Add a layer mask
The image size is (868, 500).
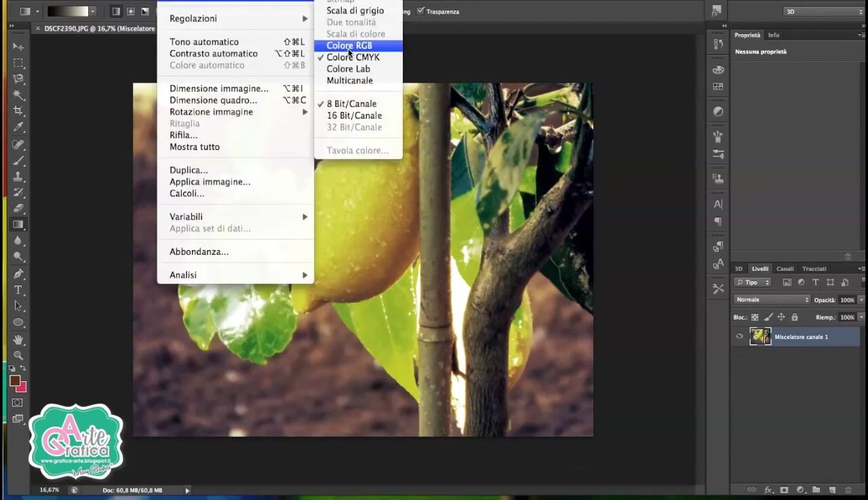tap(785, 490)
